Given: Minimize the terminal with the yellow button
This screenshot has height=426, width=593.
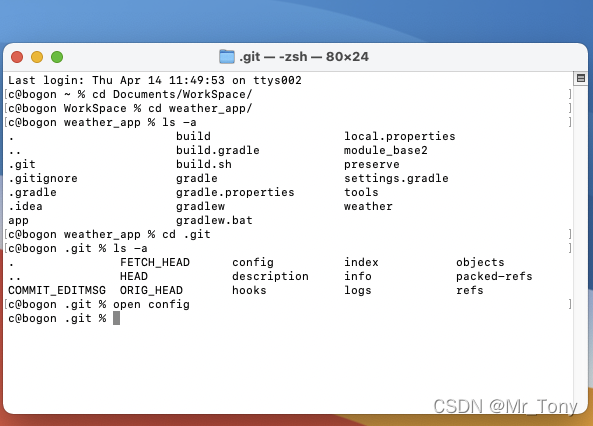Looking at the screenshot, I should click(x=37, y=57).
